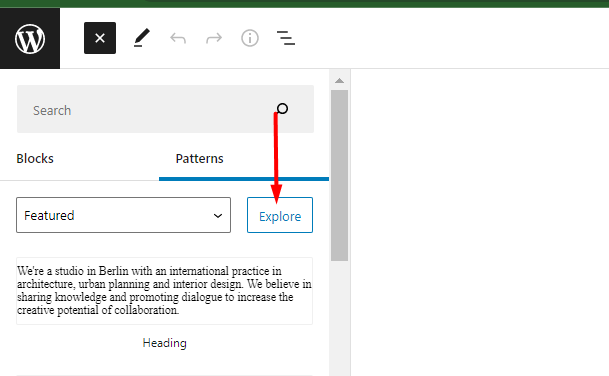This screenshot has width=609, height=376.
Task: Expand the chevron arrow next to Featured
Action: (x=218, y=216)
